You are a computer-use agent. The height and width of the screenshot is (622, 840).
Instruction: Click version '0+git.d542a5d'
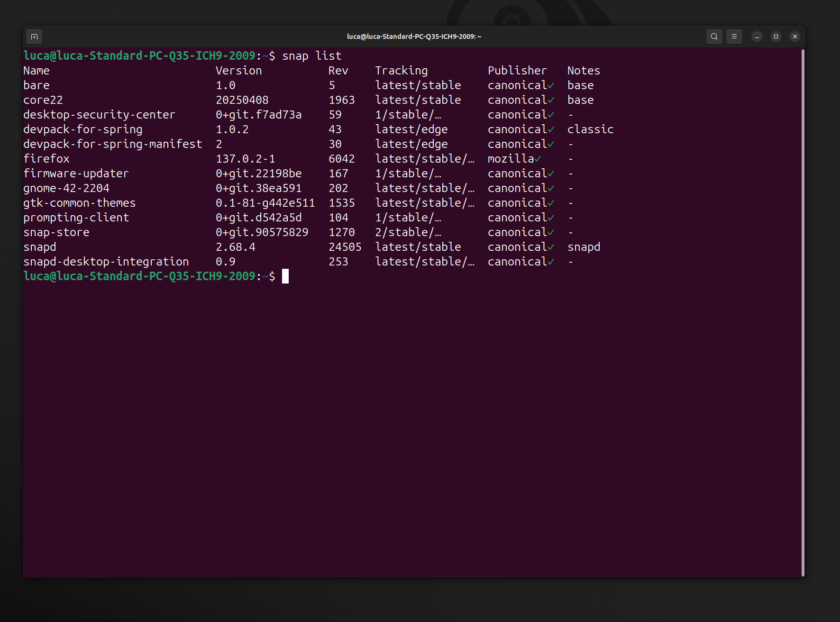coord(259,218)
